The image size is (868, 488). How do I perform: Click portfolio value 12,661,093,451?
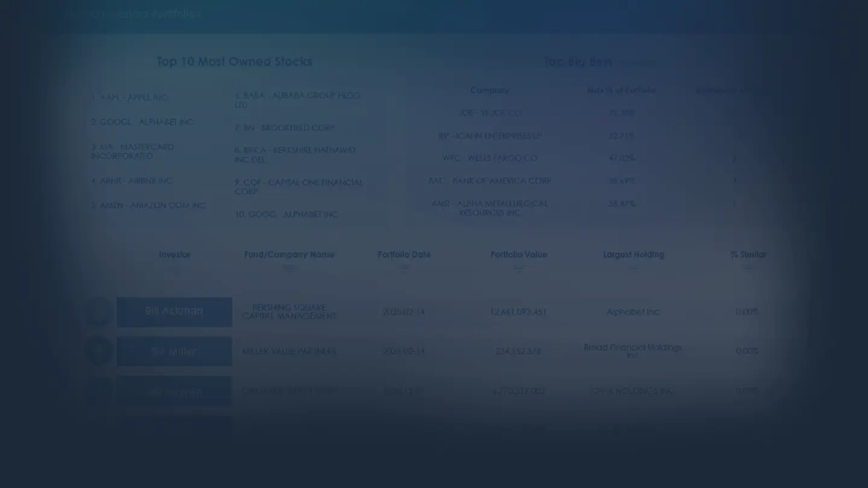[518, 312]
